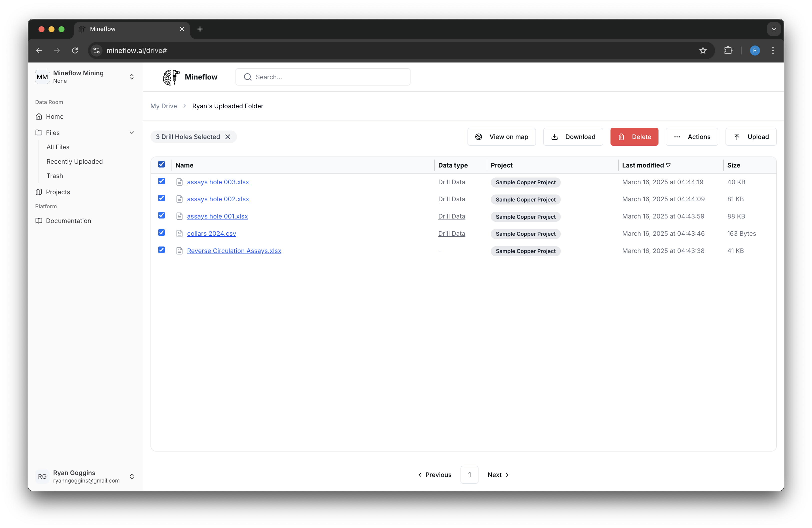Reload the page

pyautogui.click(x=75, y=50)
